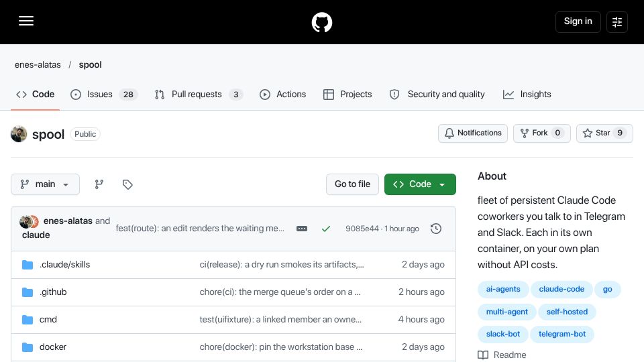This screenshot has width=644, height=362.
Task: Click the star count 9
Action: point(620,133)
